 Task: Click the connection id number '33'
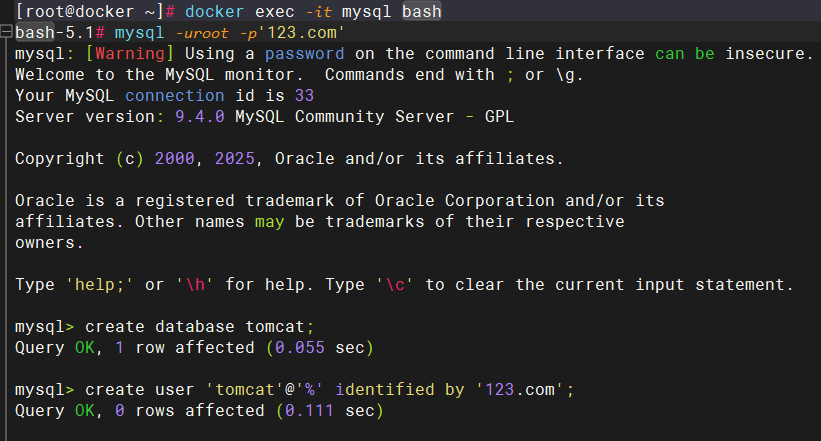pyautogui.click(x=304, y=95)
